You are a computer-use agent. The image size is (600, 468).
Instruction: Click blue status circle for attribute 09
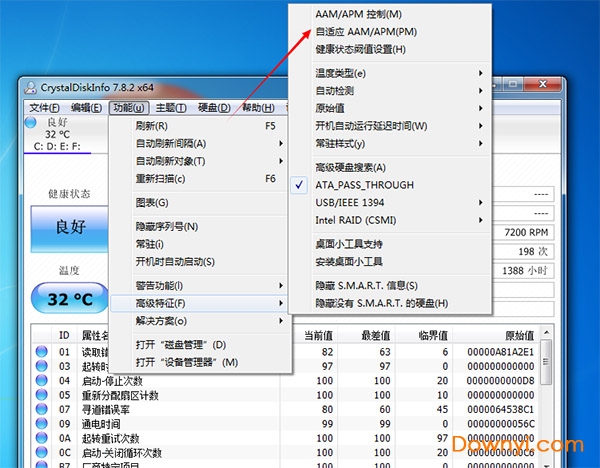pyautogui.click(x=42, y=424)
